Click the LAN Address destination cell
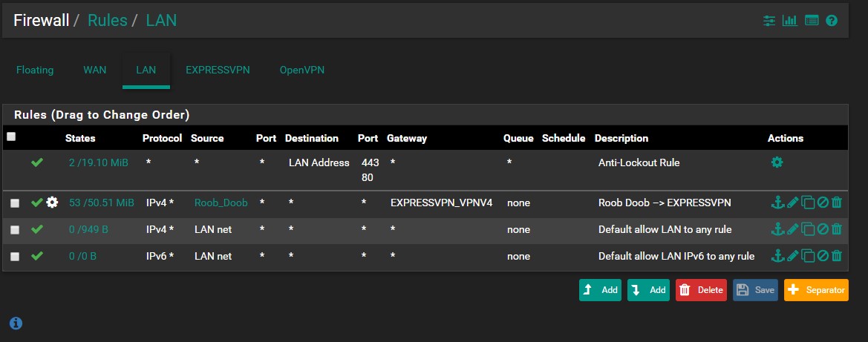This screenshot has height=342, width=868. coord(319,162)
